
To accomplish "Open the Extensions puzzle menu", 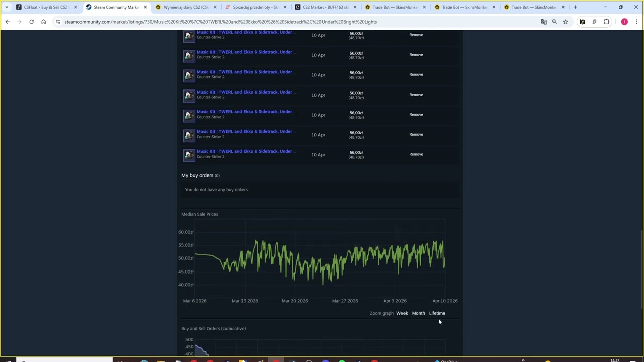I will click(x=606, y=22).
